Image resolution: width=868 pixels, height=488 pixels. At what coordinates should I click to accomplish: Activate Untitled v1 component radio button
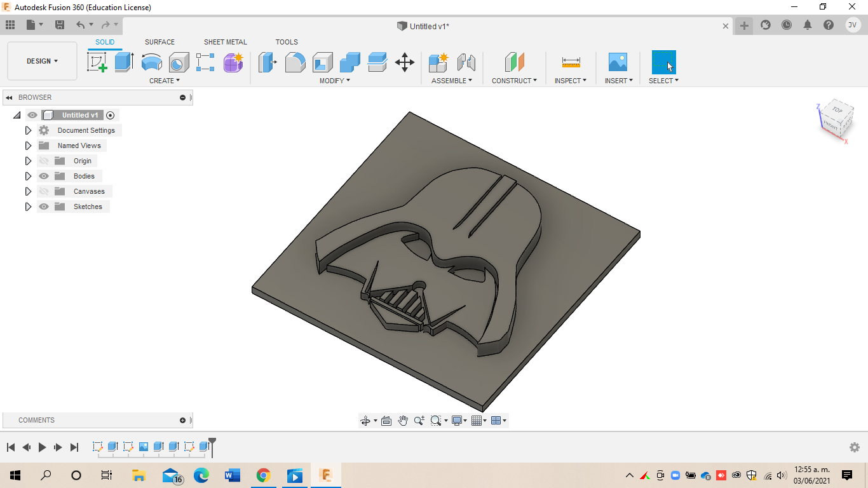point(111,115)
